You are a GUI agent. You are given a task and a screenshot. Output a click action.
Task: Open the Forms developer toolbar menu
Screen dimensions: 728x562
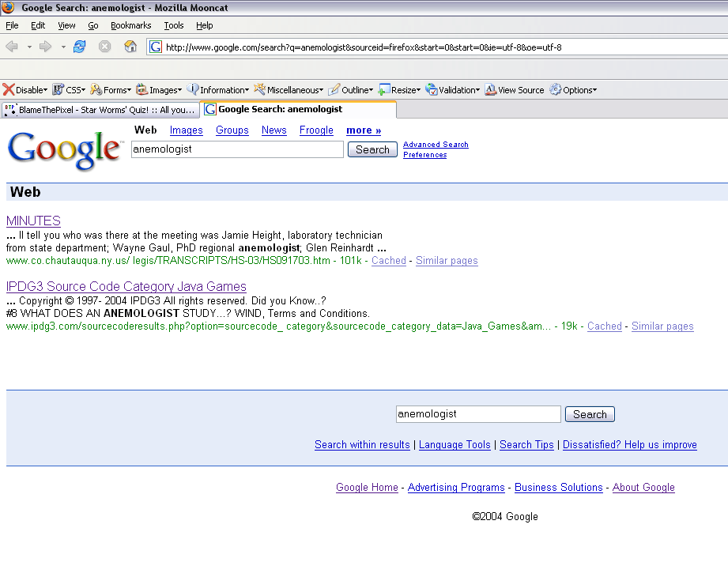(111, 89)
